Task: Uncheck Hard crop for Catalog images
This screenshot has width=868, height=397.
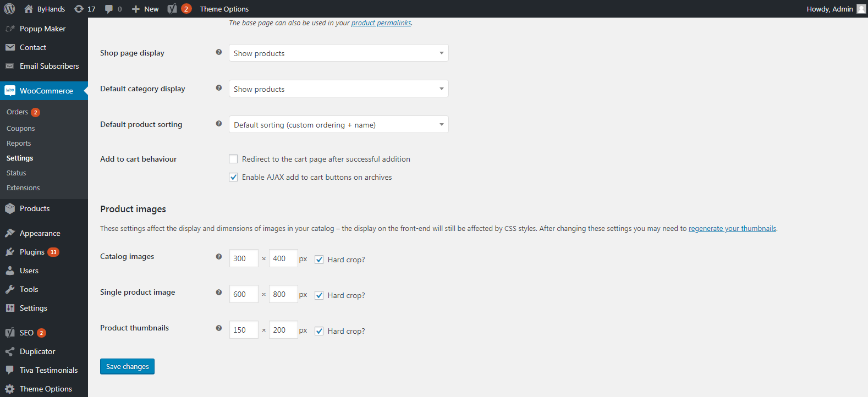Action: (x=319, y=260)
